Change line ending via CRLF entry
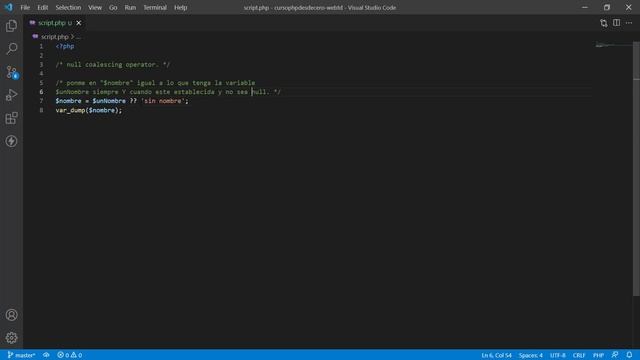Screen dimensions: 640x360 point(579,355)
